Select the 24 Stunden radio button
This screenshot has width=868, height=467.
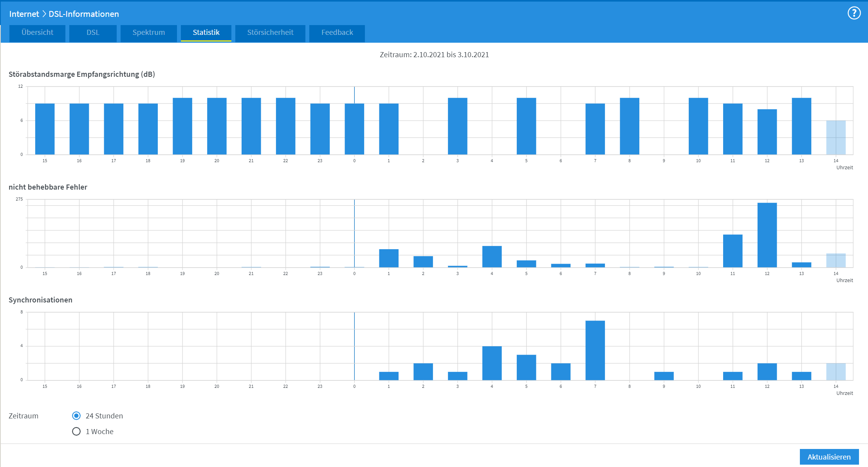click(76, 416)
